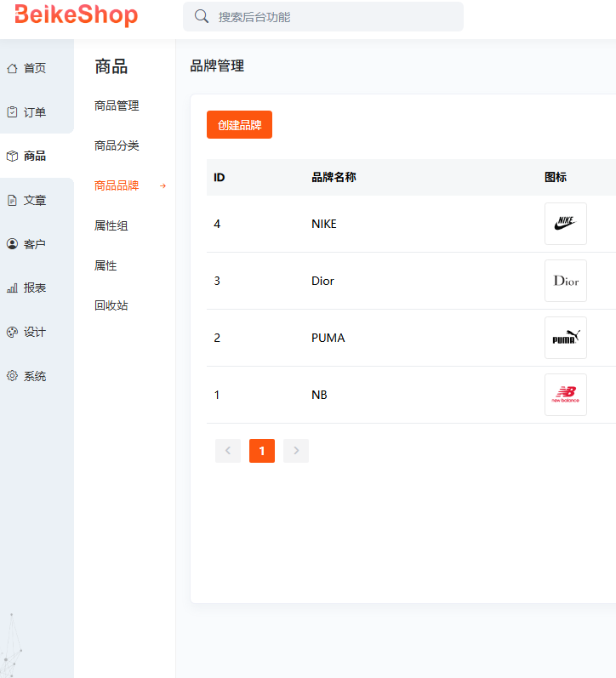Go to next page arrow

click(x=296, y=451)
